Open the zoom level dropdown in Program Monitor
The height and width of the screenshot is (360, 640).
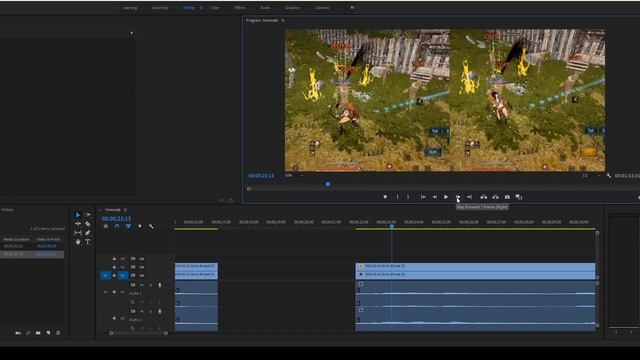295,176
